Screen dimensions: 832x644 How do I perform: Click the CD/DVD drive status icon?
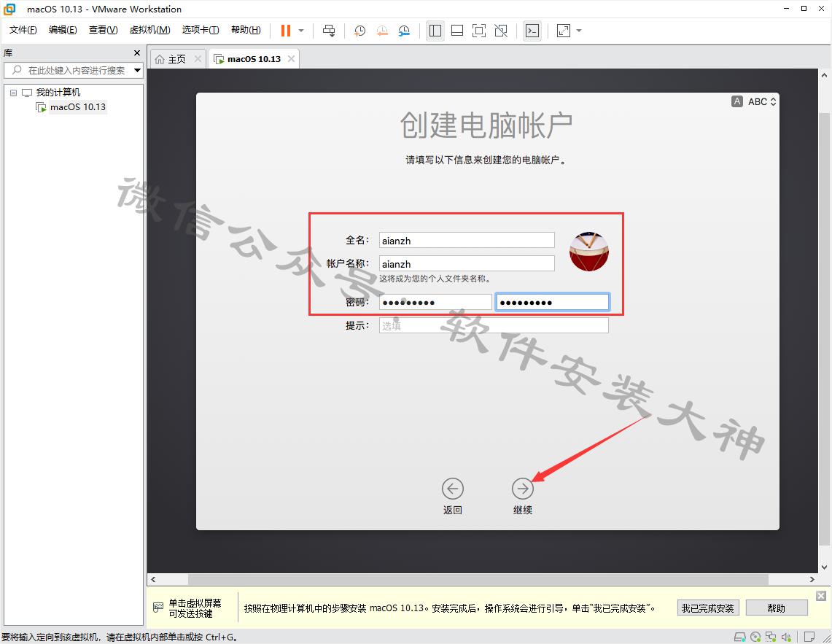click(755, 637)
